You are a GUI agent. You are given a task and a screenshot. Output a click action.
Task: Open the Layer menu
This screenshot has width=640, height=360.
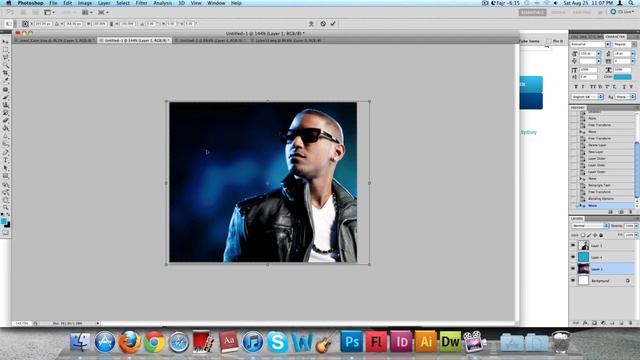point(104,3)
